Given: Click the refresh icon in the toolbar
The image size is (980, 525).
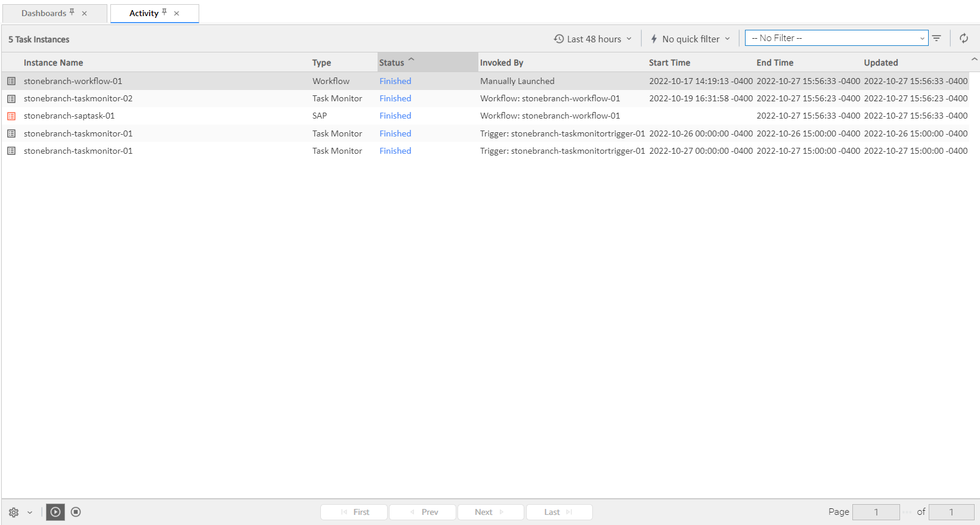Looking at the screenshot, I should 963,39.
